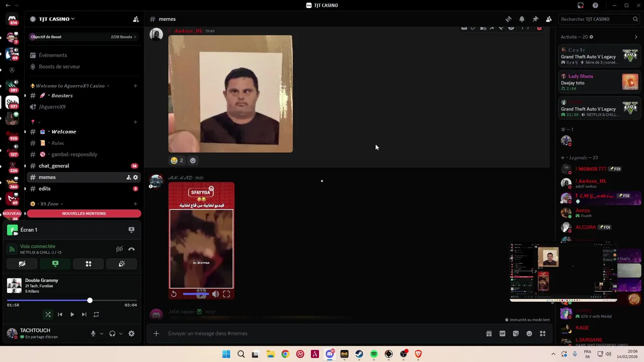This screenshot has width=644, height=362.
Task: Expand the Activité panel chevron
Action: pyautogui.click(x=636, y=37)
